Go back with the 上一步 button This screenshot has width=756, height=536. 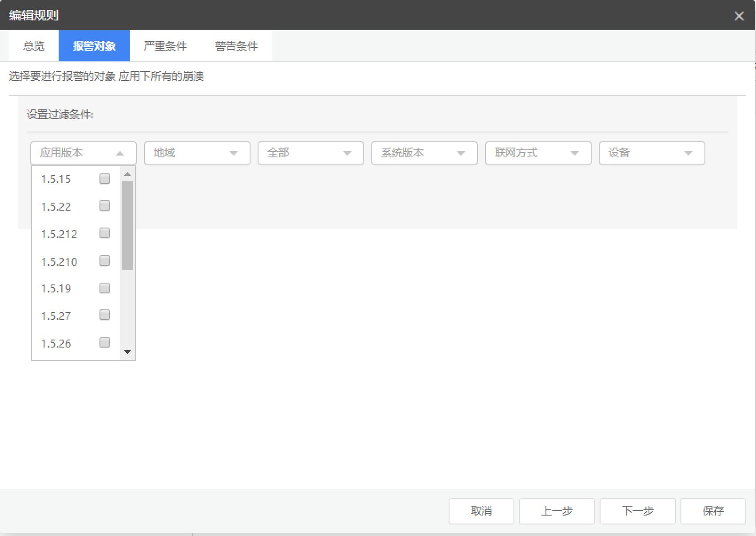(x=557, y=511)
